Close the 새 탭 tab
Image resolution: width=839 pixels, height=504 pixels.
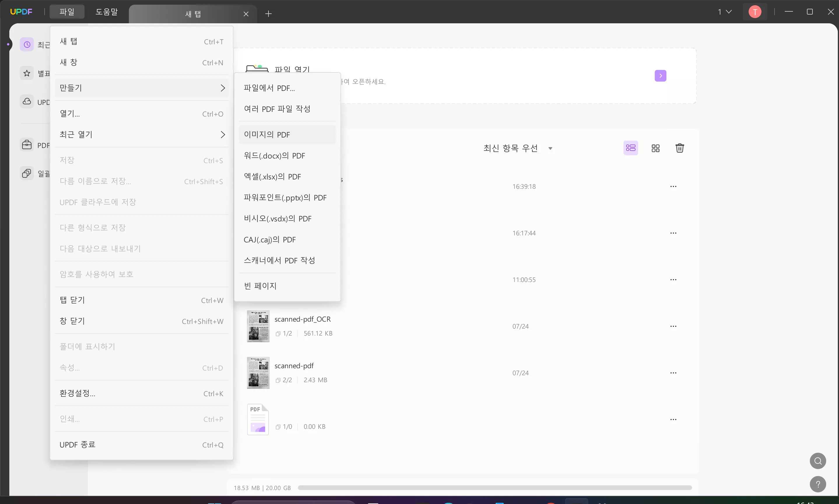[x=246, y=14]
